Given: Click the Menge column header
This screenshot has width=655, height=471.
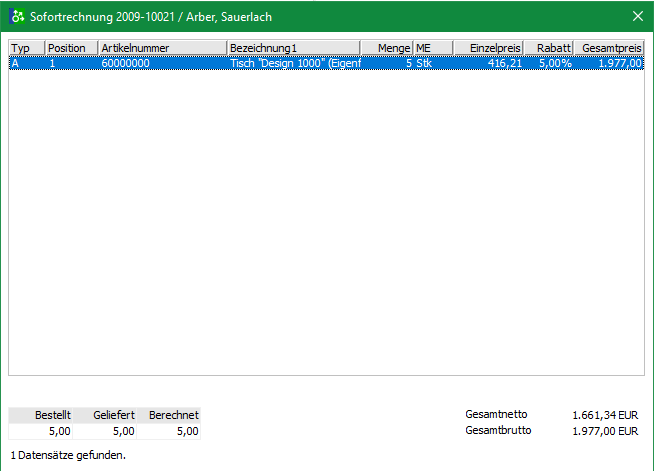Looking at the screenshot, I should coord(387,48).
